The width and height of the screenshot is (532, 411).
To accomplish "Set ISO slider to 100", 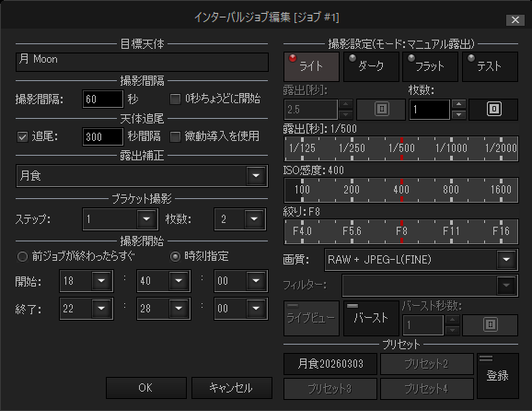I will pyautogui.click(x=302, y=190).
